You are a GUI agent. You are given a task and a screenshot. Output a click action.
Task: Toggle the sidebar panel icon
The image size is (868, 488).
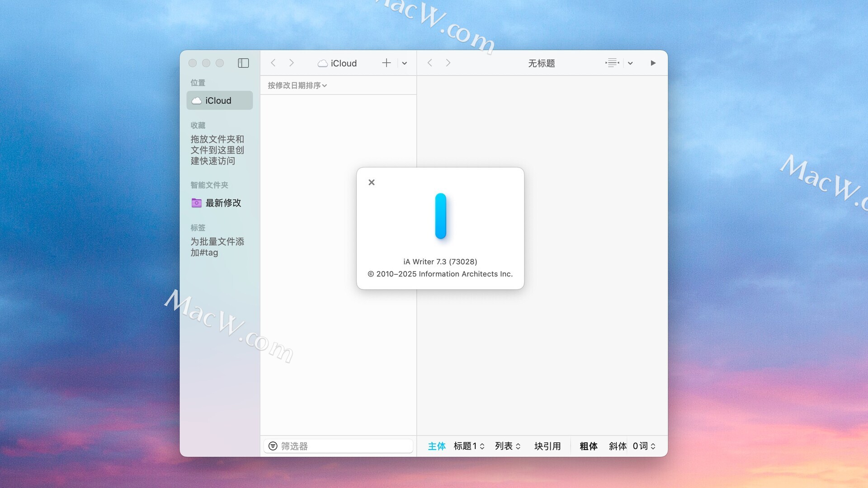243,63
